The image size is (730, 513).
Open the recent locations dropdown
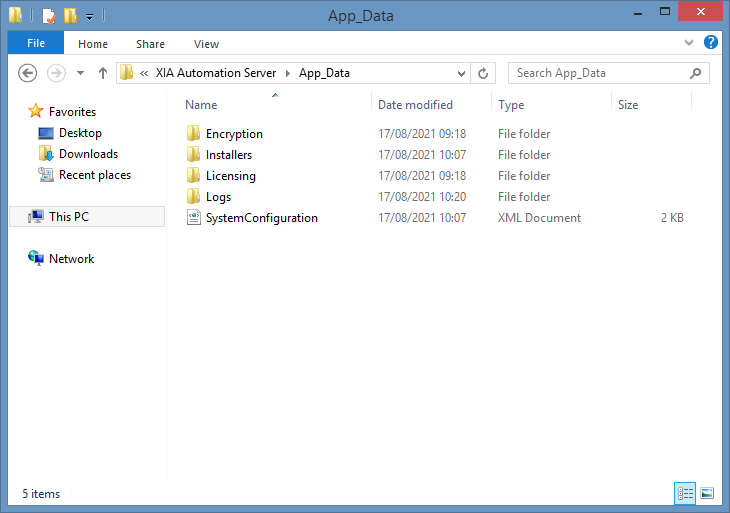tap(81, 73)
